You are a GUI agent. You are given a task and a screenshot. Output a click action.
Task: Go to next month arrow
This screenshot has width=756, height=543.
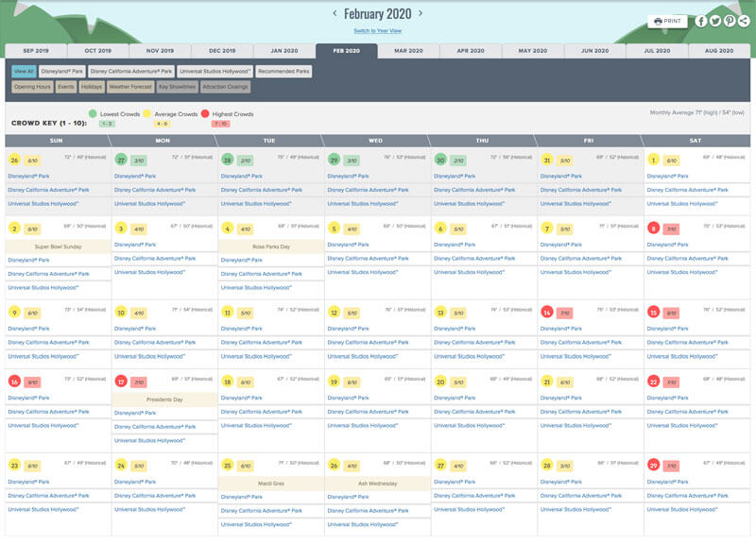[421, 13]
